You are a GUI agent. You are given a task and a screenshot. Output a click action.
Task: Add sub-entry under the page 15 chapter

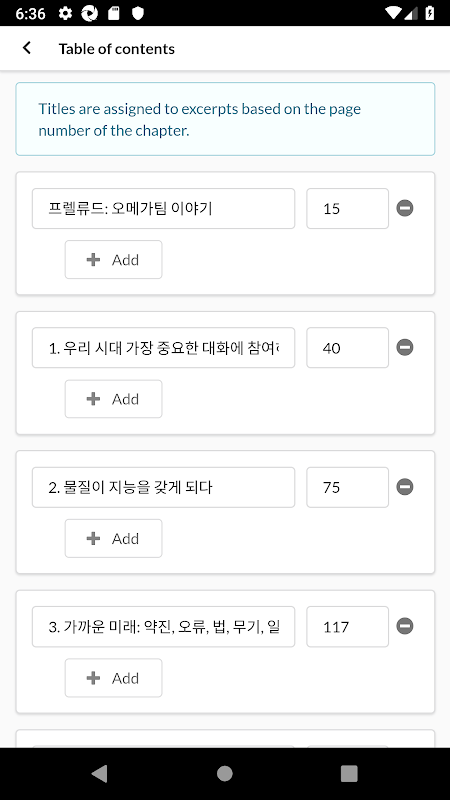113,260
